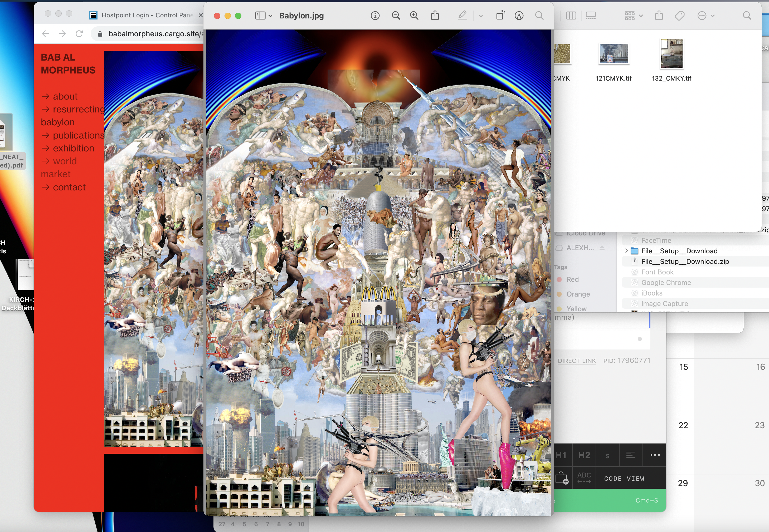Open the Preview info inspector
The width and height of the screenshot is (769, 532).
click(375, 16)
